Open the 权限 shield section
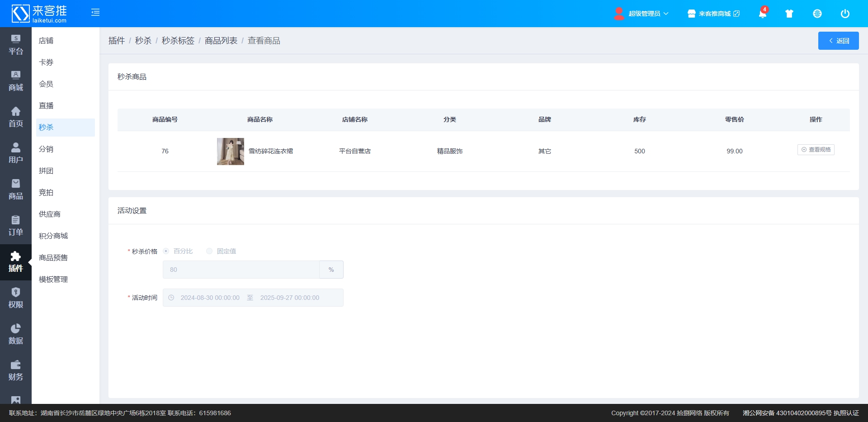The image size is (868, 422). (x=16, y=298)
